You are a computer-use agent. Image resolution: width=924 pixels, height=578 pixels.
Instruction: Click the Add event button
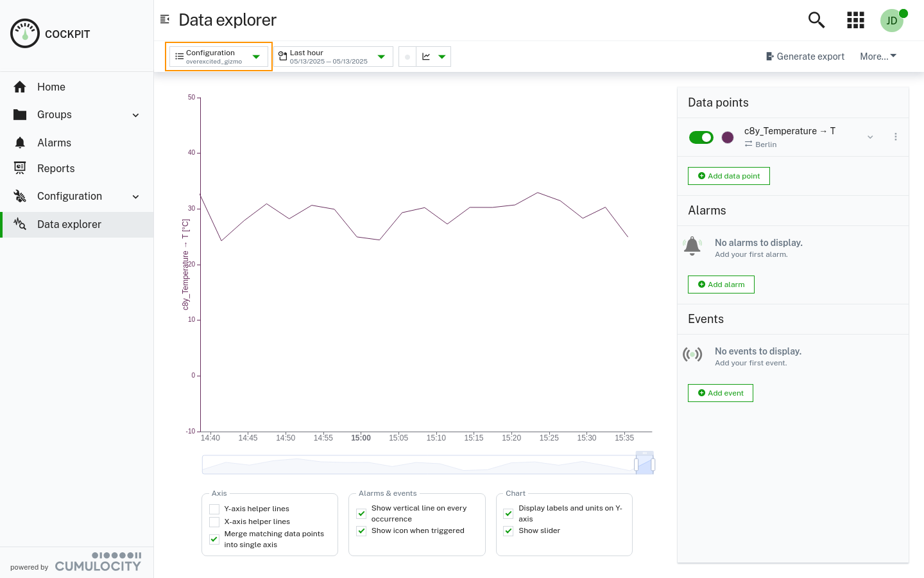721,393
